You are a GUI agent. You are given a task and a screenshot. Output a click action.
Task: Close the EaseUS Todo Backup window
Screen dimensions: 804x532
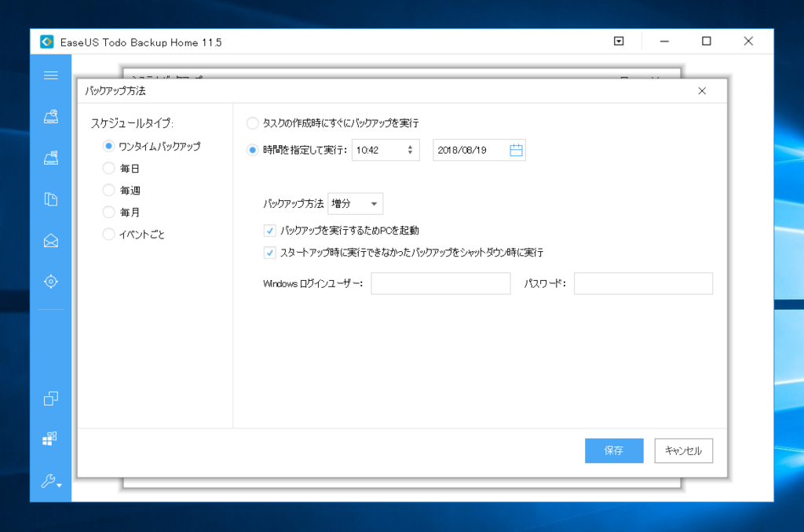[x=748, y=42]
